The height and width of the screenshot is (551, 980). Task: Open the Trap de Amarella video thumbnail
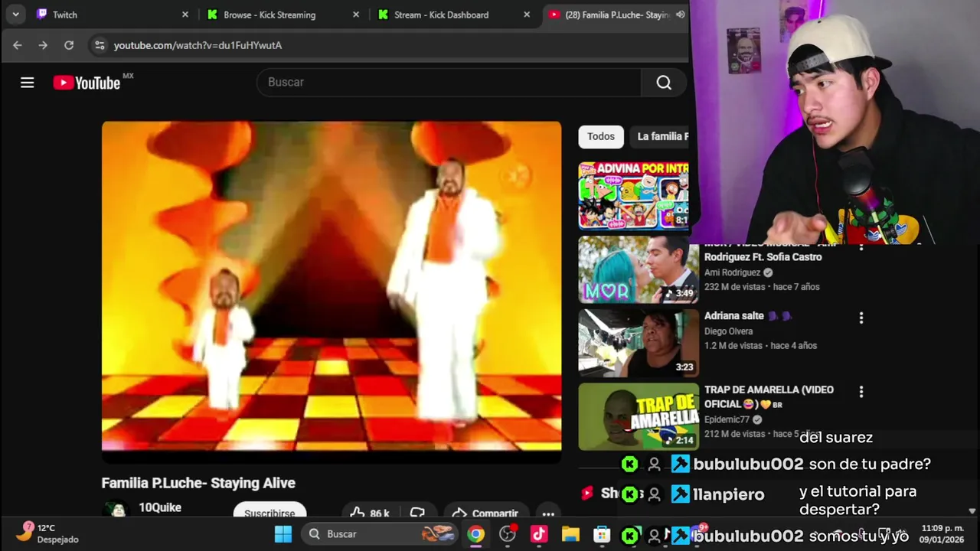click(x=639, y=416)
